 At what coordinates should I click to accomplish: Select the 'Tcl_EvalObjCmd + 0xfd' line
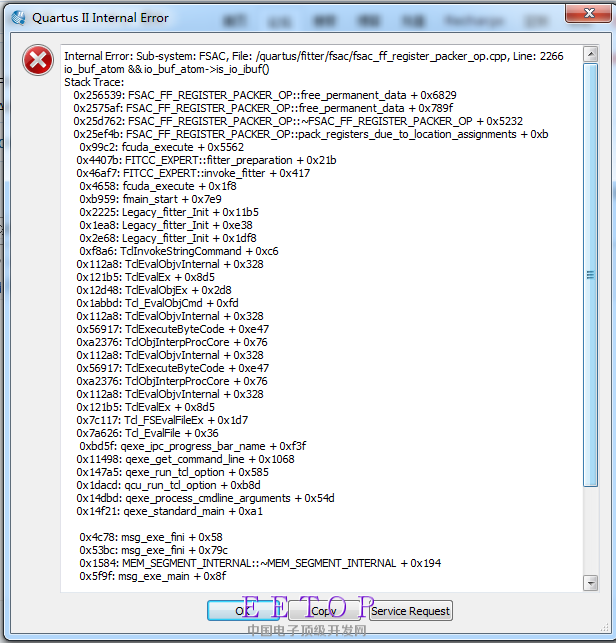click(157, 303)
